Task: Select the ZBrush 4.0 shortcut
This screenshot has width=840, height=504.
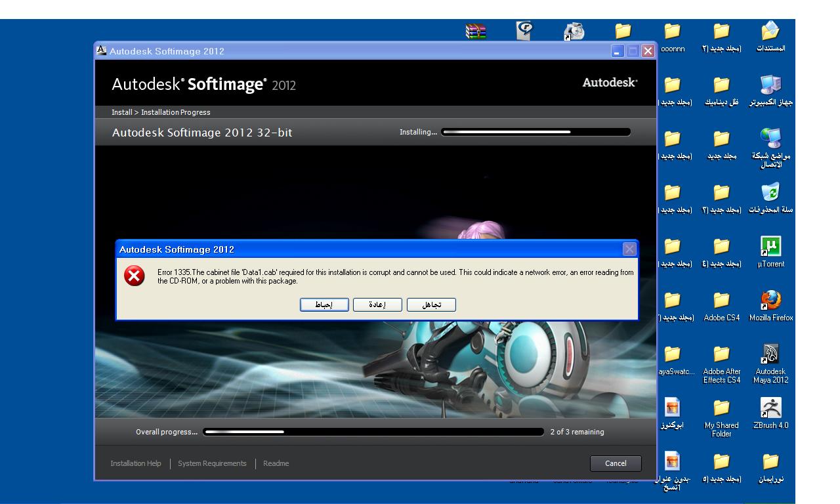Action: (x=770, y=414)
